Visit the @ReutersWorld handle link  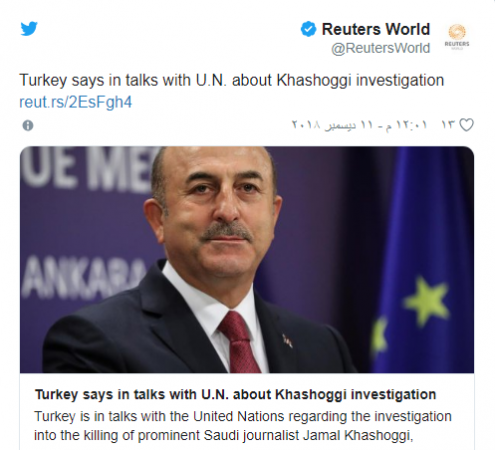[380, 48]
